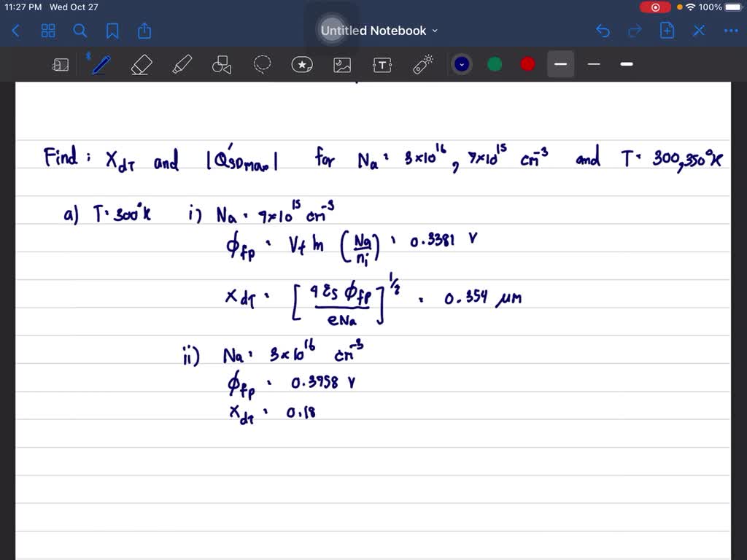Add a new page to the notebook
Screen dimensions: 747x560
click(x=666, y=31)
